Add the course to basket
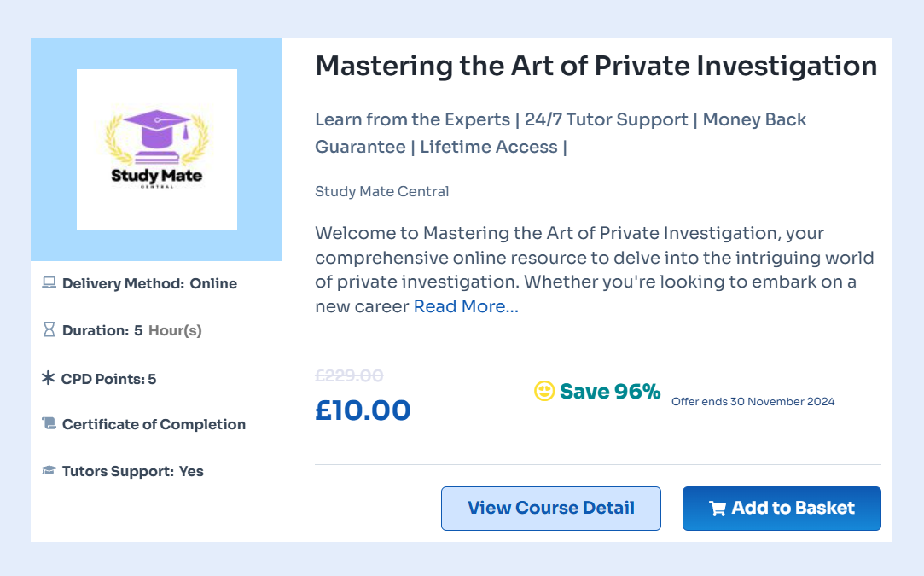 pyautogui.click(x=782, y=509)
